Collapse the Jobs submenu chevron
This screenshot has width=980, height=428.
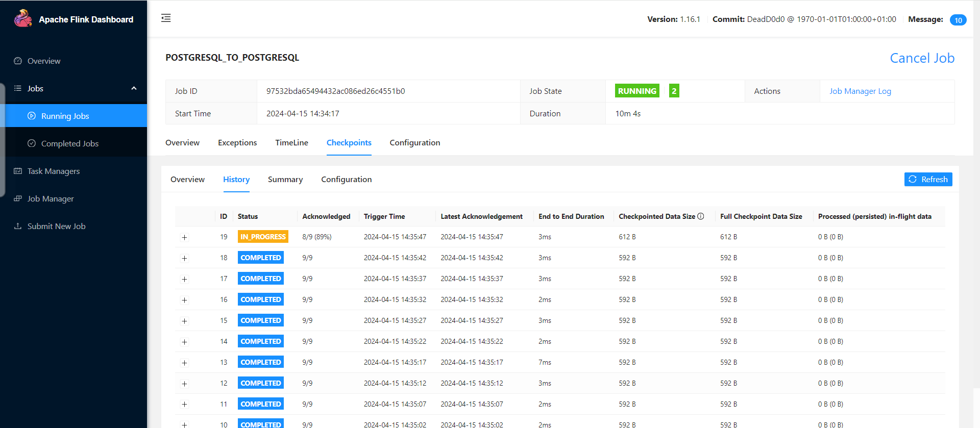click(134, 88)
